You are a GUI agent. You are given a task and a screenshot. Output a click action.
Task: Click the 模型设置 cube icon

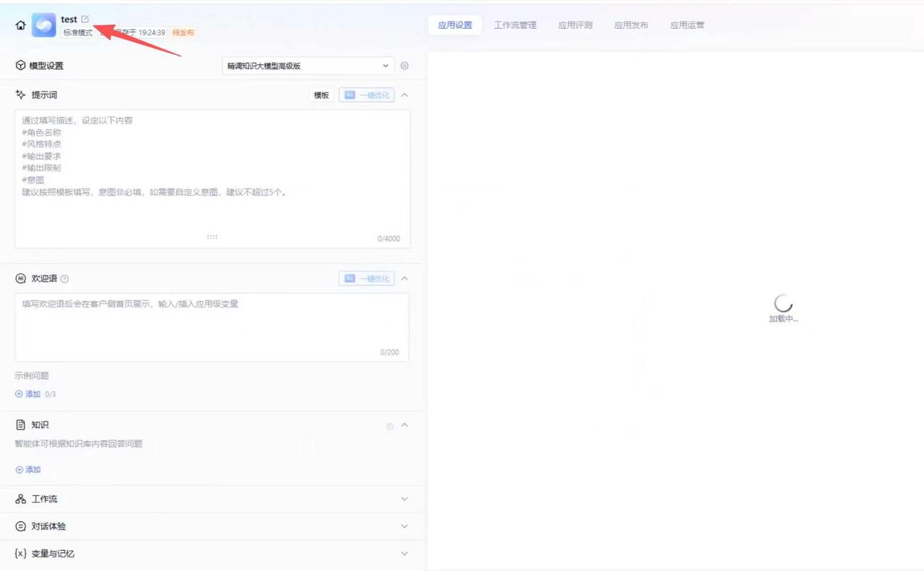[20, 66]
